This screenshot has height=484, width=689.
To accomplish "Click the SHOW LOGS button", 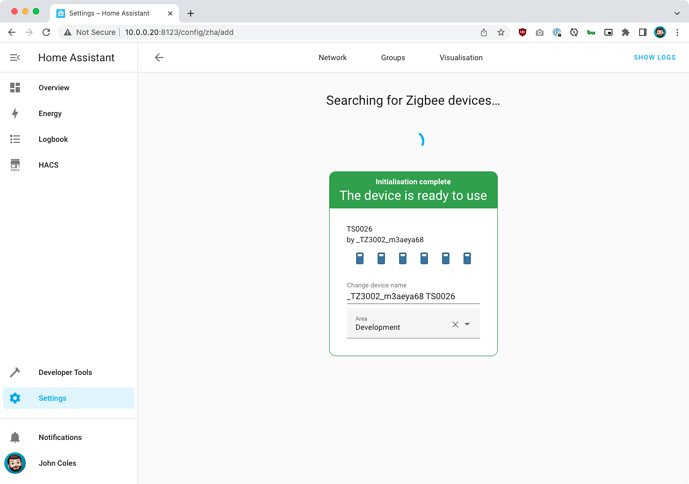I will (654, 58).
